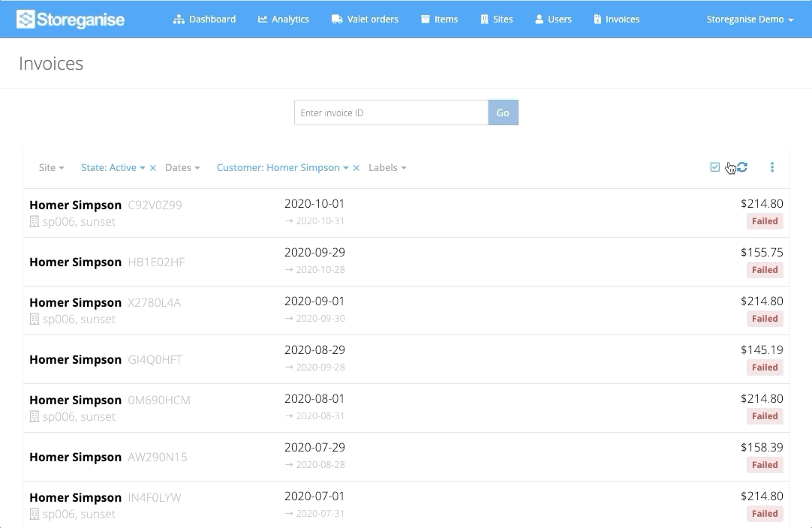The width and height of the screenshot is (812, 528).
Task: Open the Users page
Action: tap(553, 19)
